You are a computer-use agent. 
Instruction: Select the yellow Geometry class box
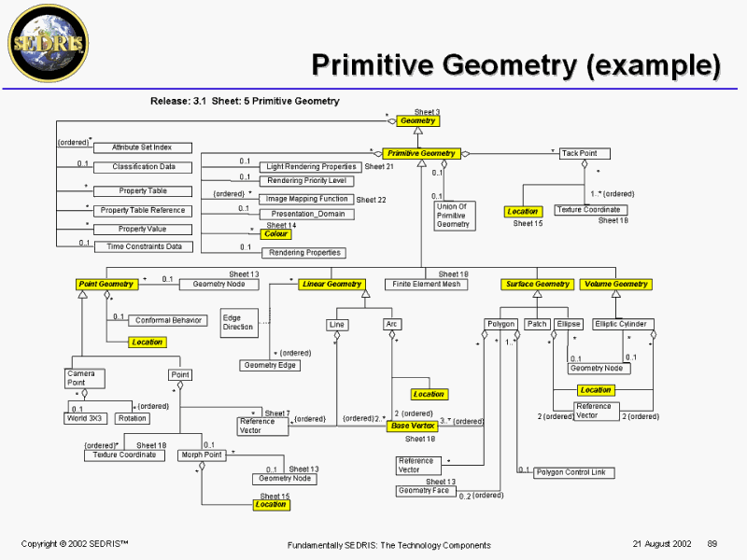click(x=417, y=121)
